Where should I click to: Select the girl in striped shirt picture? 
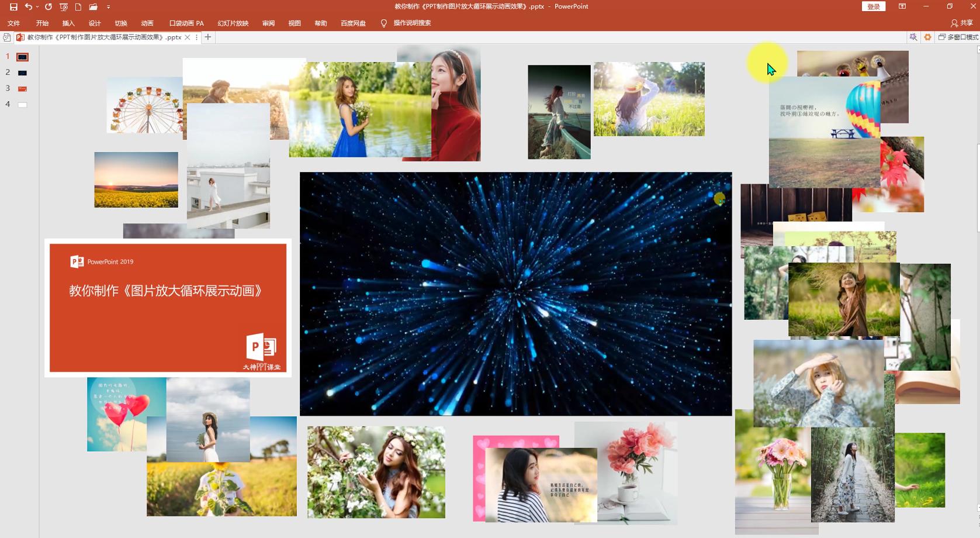pyautogui.click(x=541, y=485)
